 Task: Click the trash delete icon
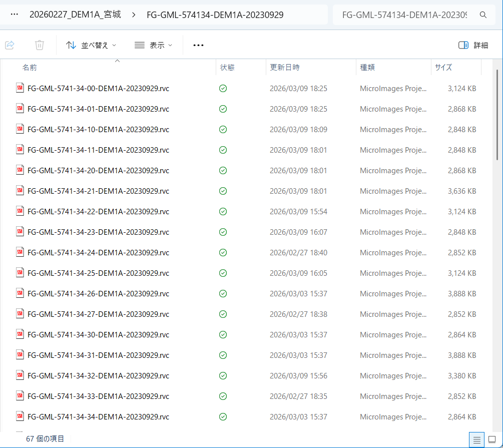[40, 45]
